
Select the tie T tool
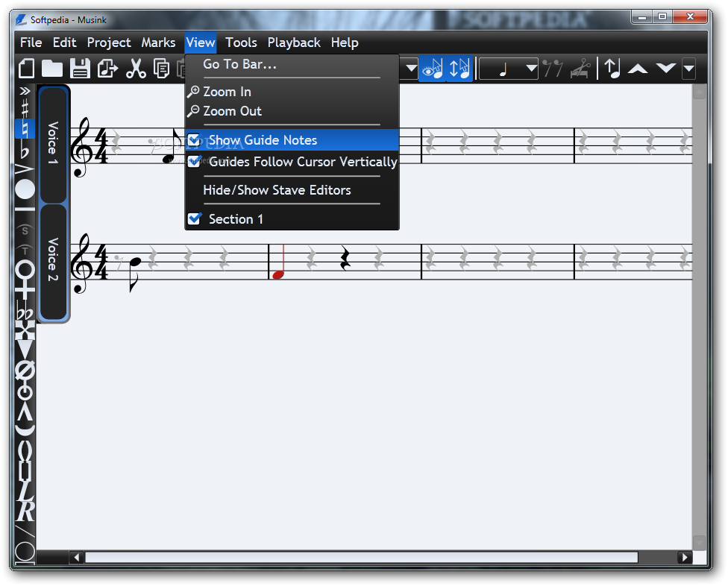point(25,250)
